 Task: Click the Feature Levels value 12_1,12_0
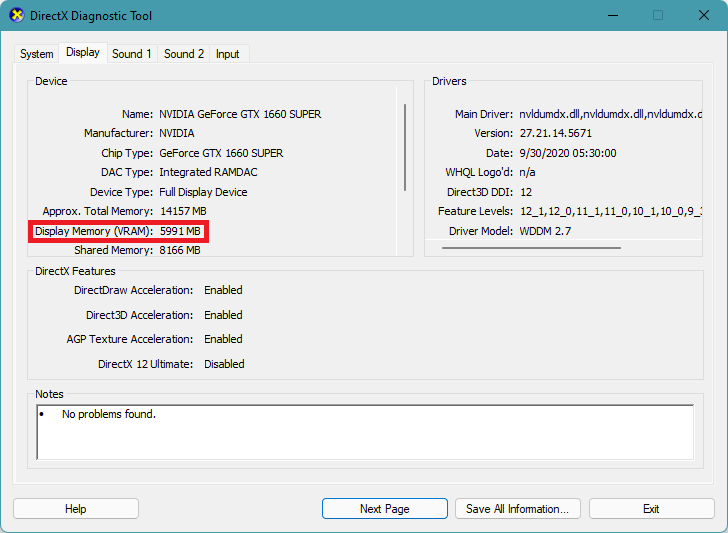click(x=611, y=211)
